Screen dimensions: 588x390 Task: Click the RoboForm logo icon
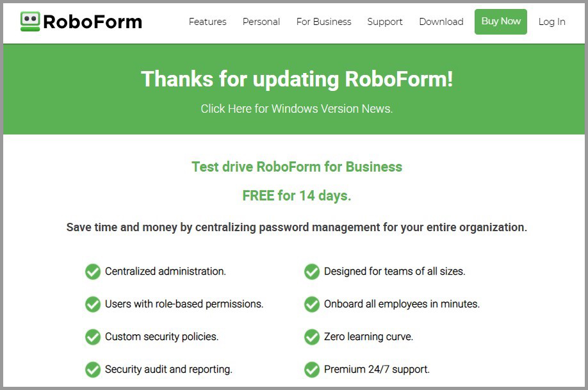pos(29,21)
